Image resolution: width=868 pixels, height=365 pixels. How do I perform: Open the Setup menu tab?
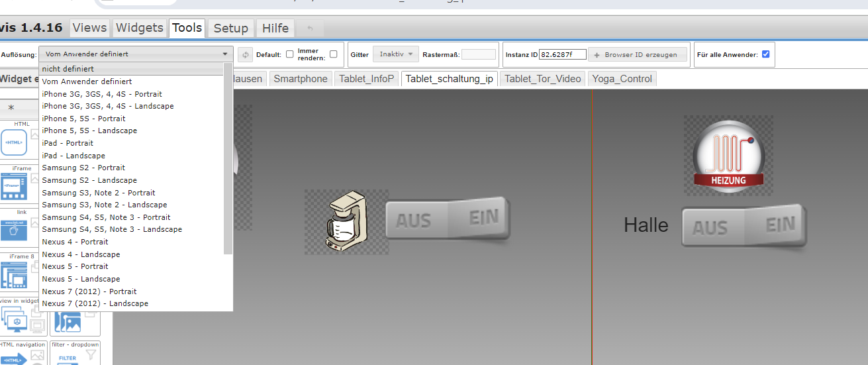pyautogui.click(x=230, y=28)
